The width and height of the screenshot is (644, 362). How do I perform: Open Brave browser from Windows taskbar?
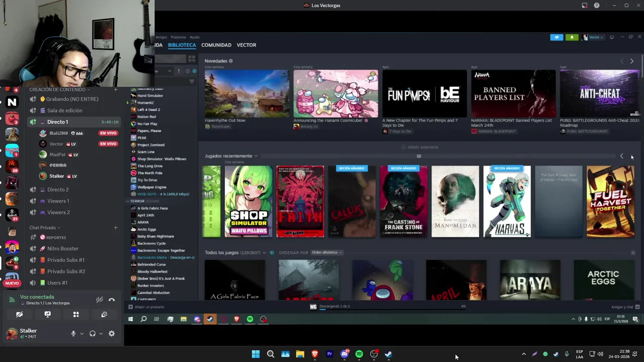(315, 354)
